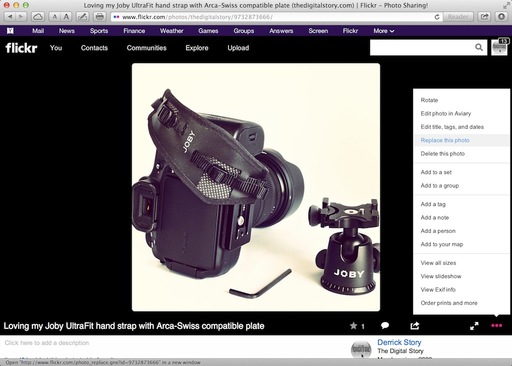Select Add a tag

tap(433, 204)
